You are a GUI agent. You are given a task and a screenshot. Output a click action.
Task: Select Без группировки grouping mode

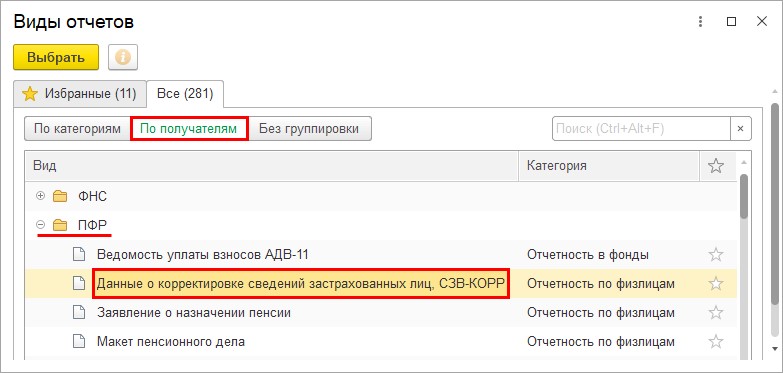[x=309, y=129]
